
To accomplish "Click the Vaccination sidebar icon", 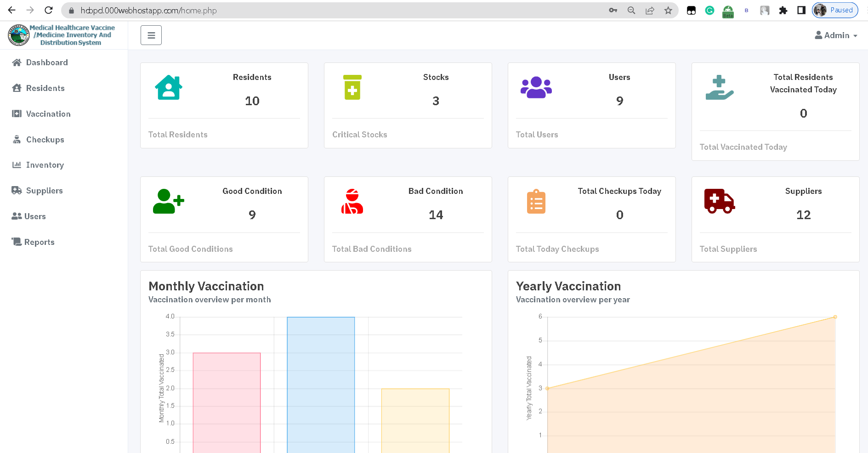I will [16, 113].
